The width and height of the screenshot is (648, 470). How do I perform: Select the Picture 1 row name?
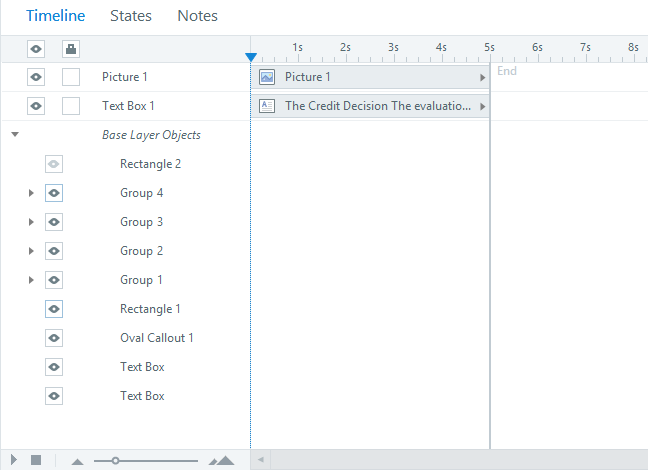[x=124, y=77]
